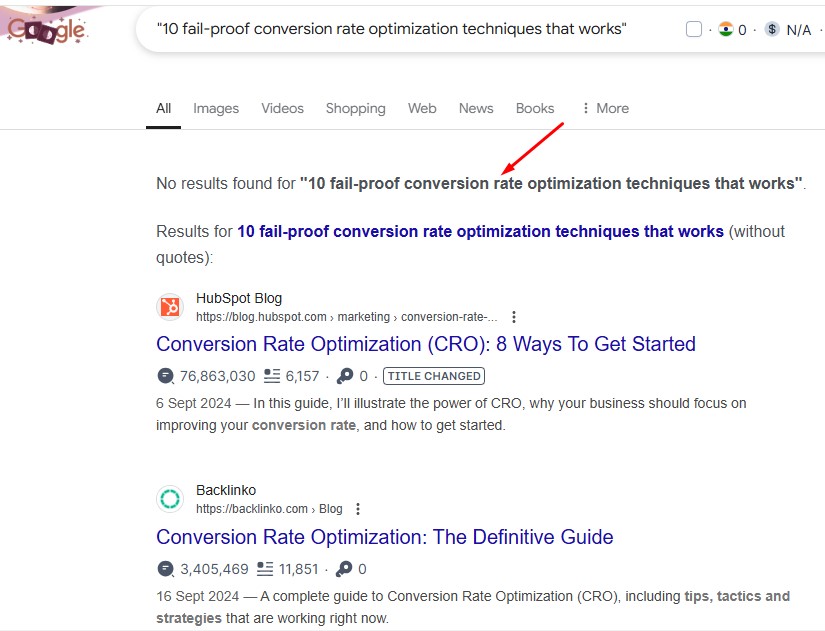Click the 11,851 word count value
The width and height of the screenshot is (825, 631).
point(299,569)
